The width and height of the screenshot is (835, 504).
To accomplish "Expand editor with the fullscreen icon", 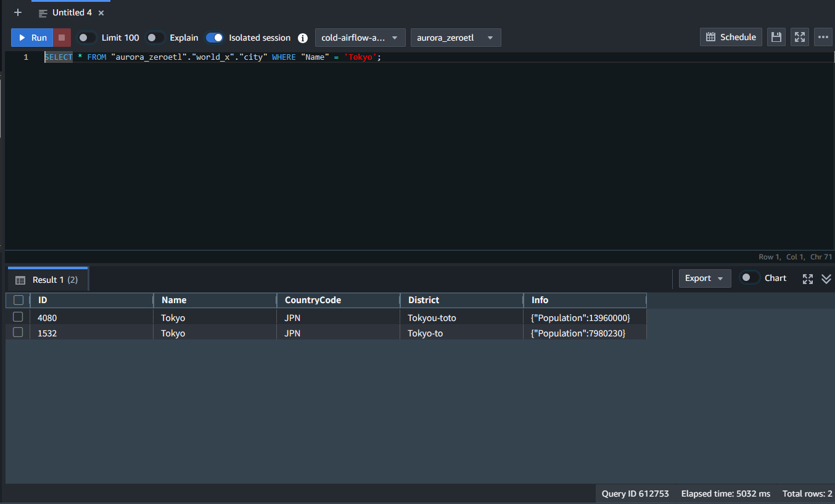I will tap(800, 37).
